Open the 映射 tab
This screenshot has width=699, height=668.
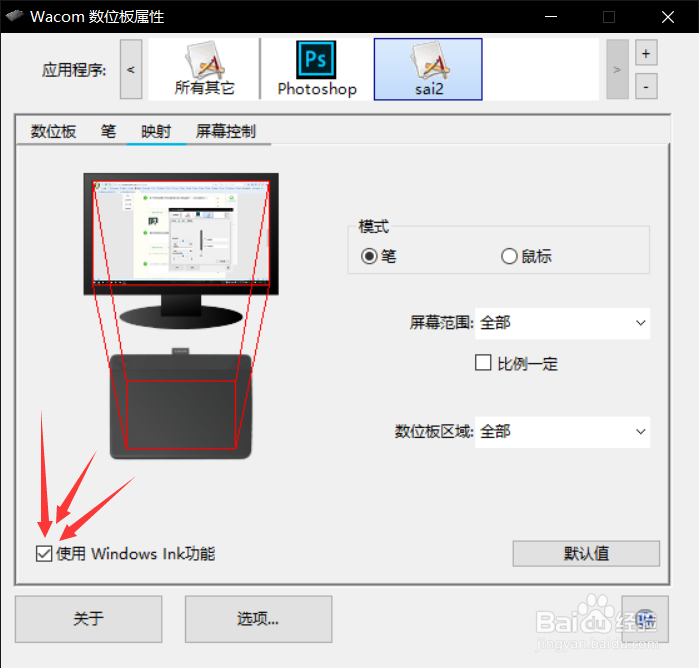[156, 132]
